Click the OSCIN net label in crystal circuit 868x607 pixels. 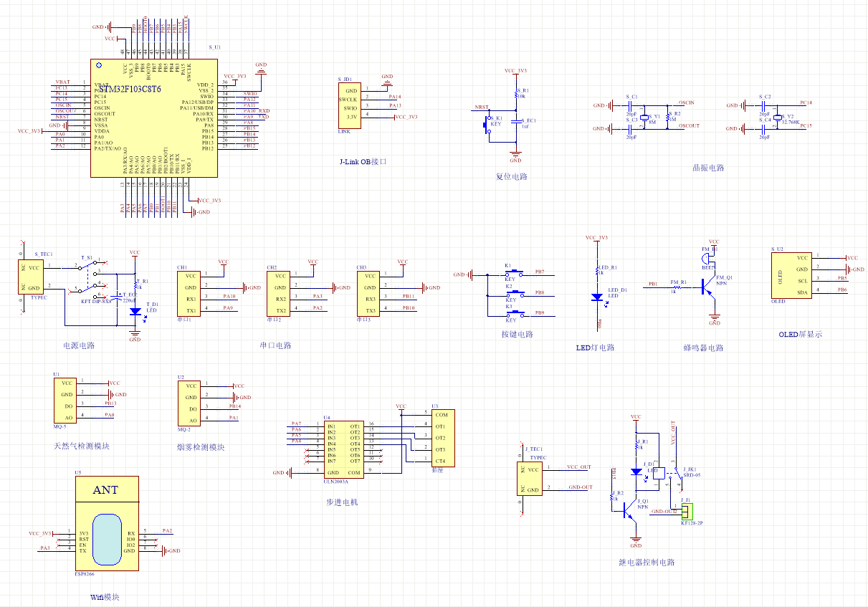[686, 103]
